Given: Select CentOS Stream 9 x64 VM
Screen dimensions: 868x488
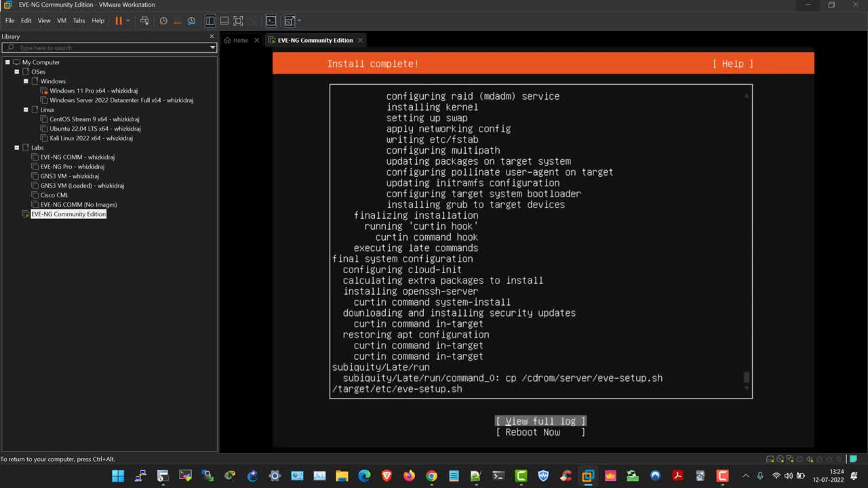Looking at the screenshot, I should click(94, 119).
